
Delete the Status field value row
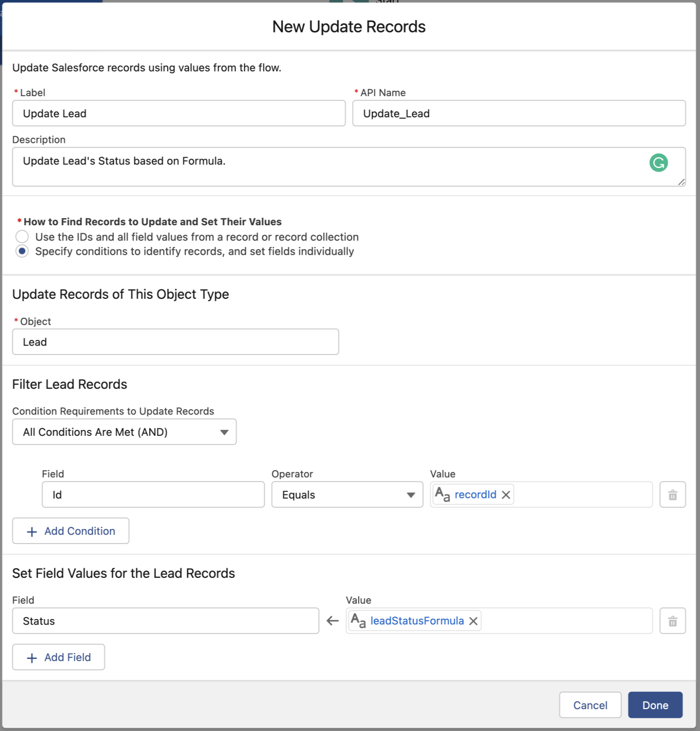click(673, 621)
